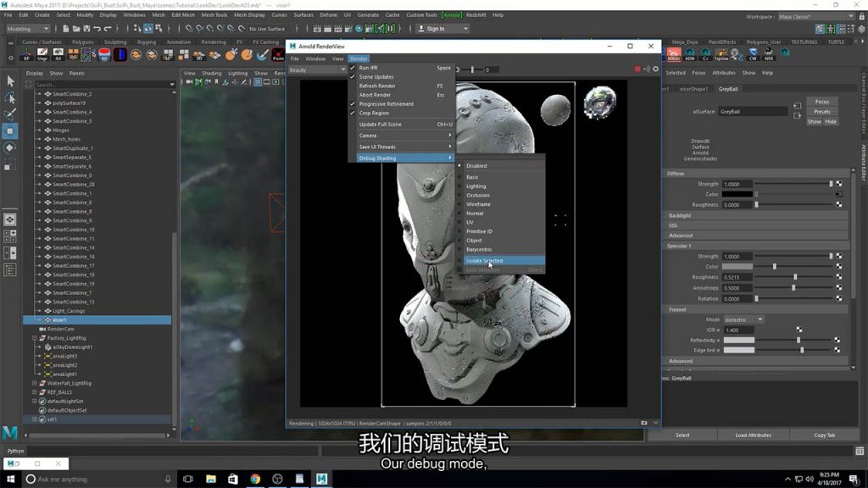Viewport: 868px width, 488px height.
Task: Click the Open Scene folder icon
Action: 75,28
